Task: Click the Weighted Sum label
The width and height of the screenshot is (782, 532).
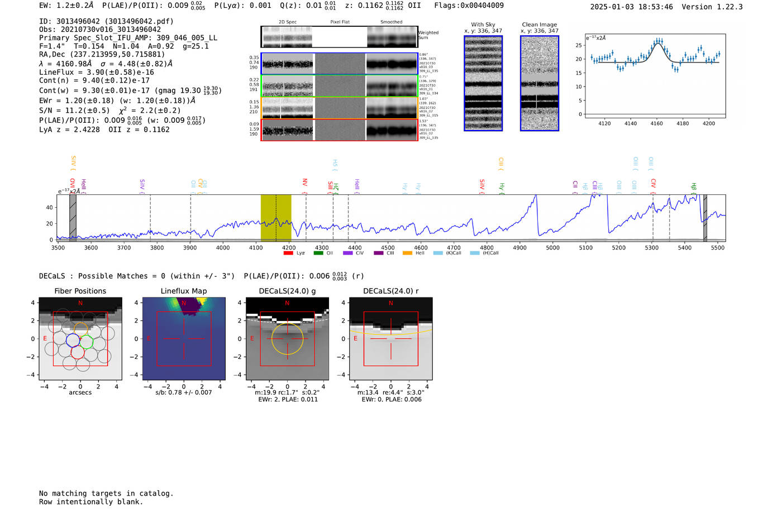Action: 428,35
